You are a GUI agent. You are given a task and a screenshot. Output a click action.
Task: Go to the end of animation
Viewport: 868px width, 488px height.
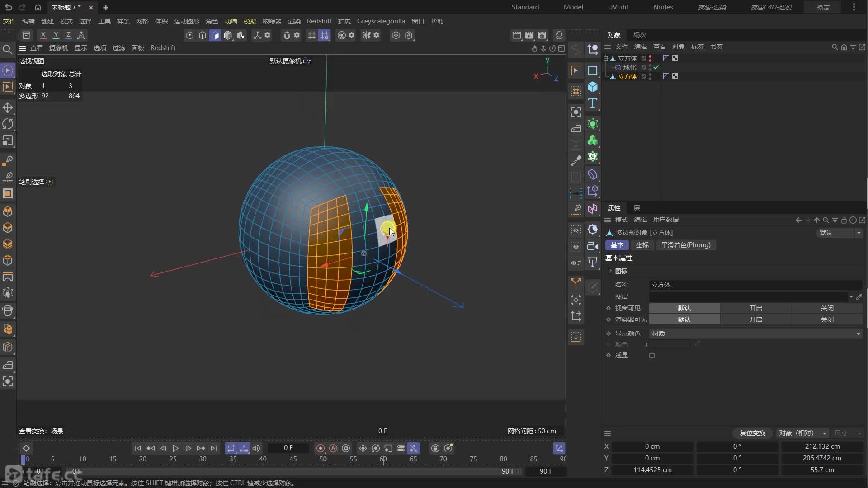(x=214, y=448)
